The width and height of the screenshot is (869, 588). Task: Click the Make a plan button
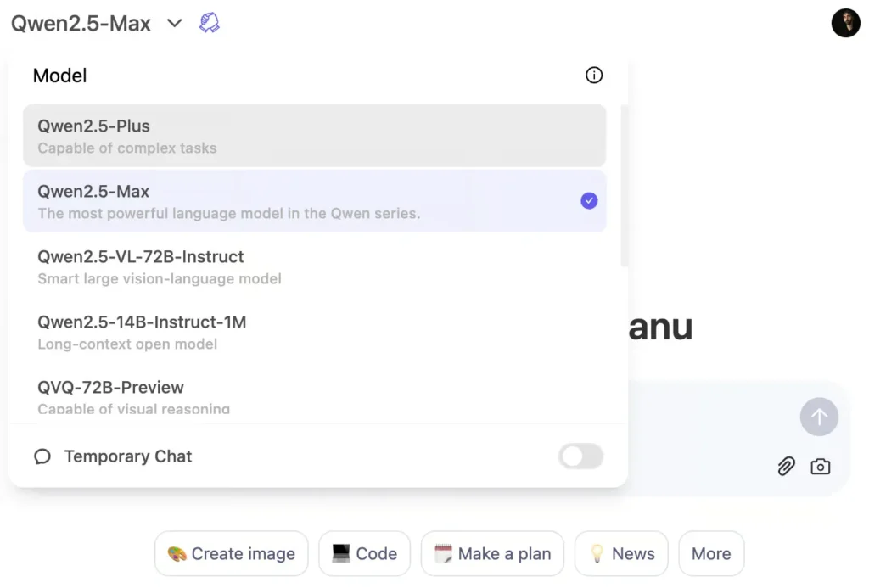492,553
